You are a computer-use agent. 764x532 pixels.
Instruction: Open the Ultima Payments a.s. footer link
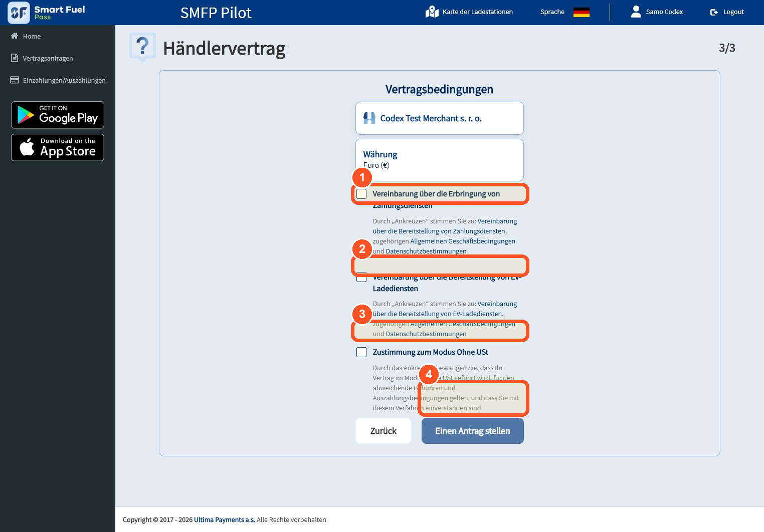(x=225, y=519)
